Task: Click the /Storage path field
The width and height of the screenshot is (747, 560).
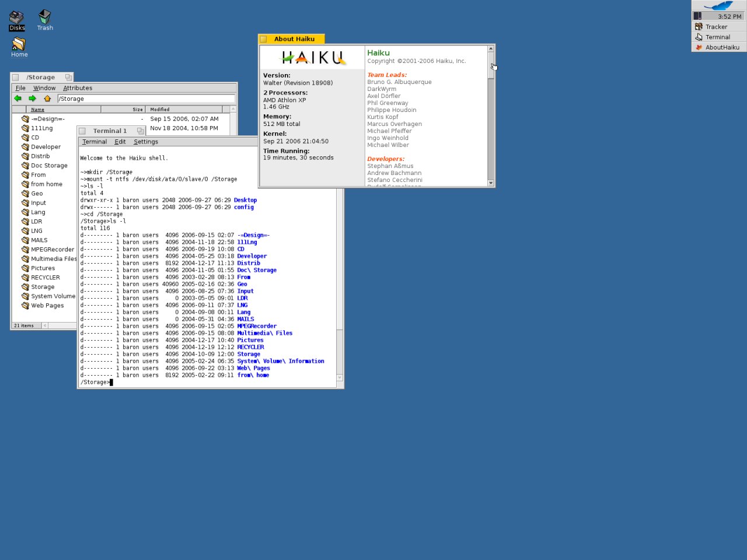Action: coord(146,99)
